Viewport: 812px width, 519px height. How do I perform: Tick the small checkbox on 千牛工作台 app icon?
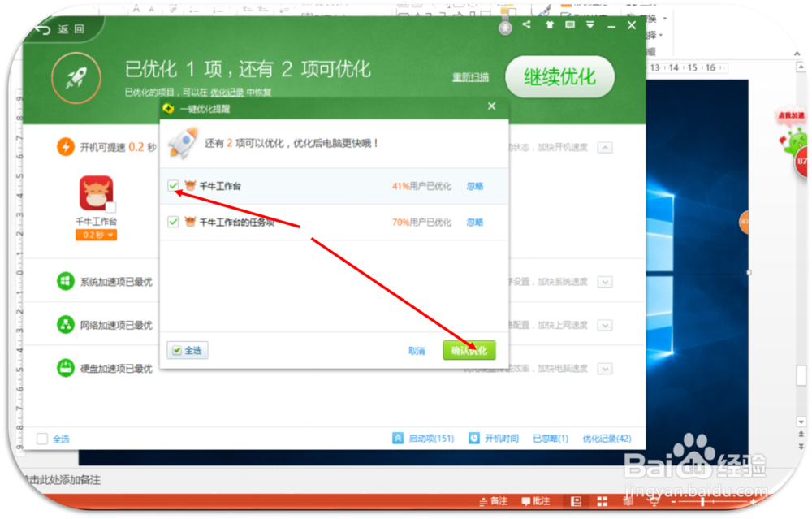pyautogui.click(x=110, y=207)
